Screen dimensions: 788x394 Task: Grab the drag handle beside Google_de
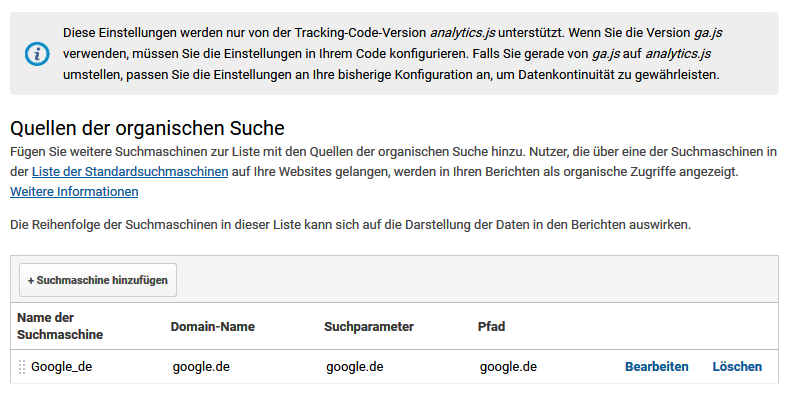[x=22, y=367]
